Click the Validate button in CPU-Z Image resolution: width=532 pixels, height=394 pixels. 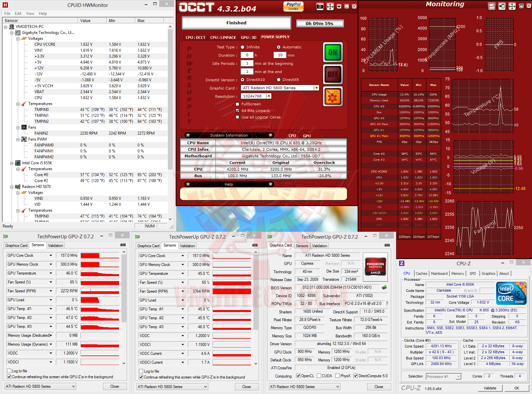[x=490, y=388]
